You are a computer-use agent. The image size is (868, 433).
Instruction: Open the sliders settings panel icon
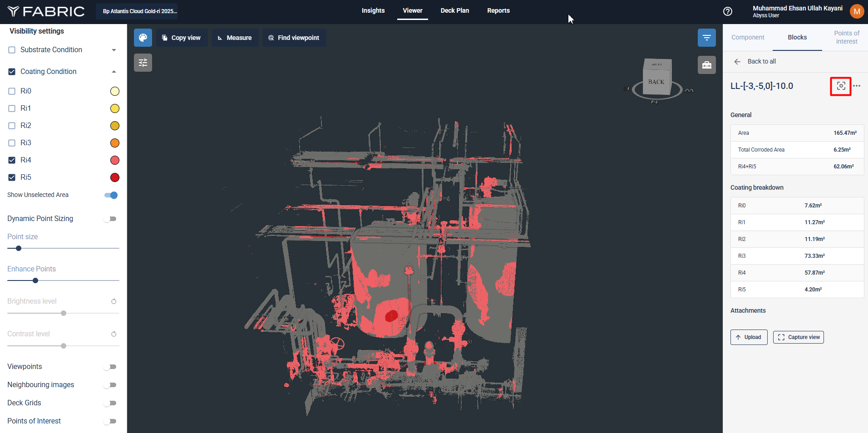pos(143,63)
